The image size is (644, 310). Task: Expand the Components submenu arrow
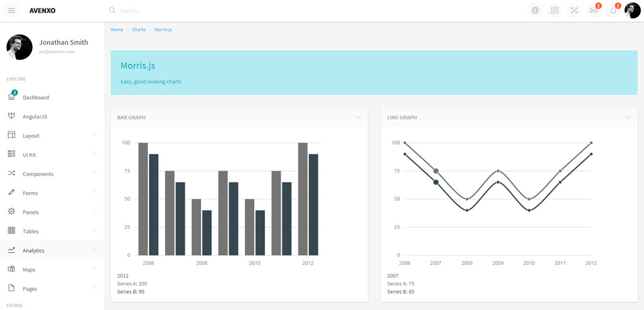tap(94, 172)
